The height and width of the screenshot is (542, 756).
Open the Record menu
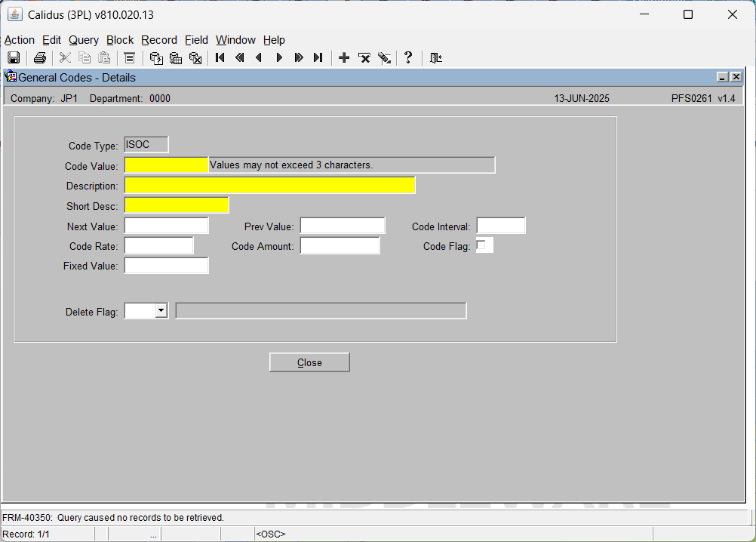159,40
